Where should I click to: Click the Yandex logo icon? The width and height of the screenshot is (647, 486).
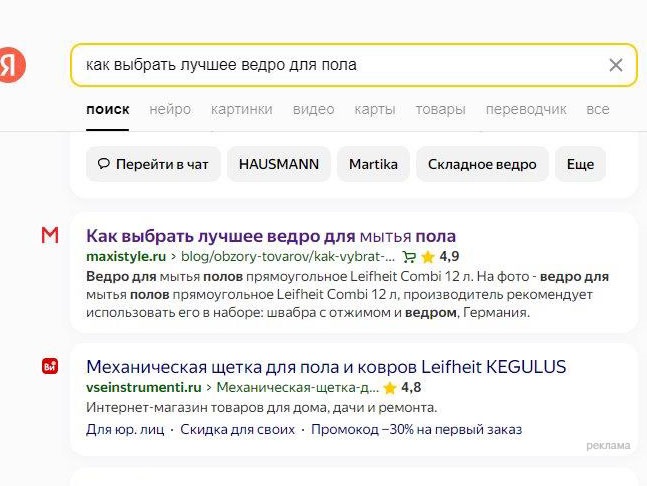click(11, 65)
